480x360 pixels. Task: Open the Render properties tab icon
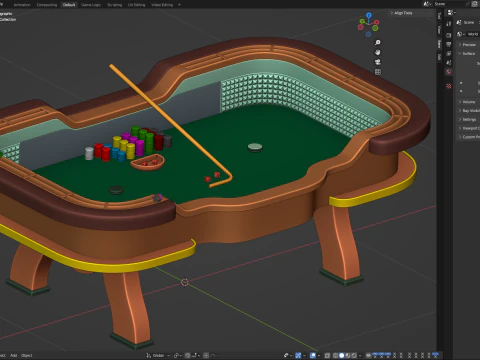[x=449, y=35]
